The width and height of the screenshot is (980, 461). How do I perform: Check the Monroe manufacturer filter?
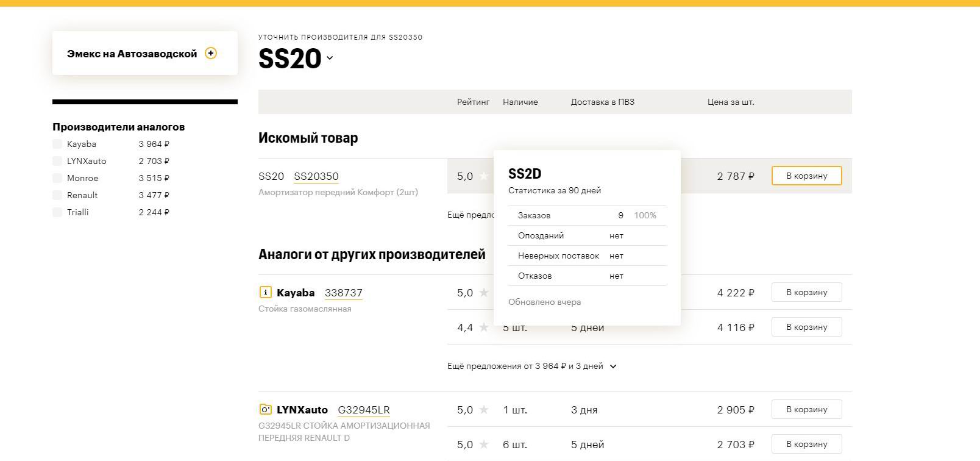(57, 178)
